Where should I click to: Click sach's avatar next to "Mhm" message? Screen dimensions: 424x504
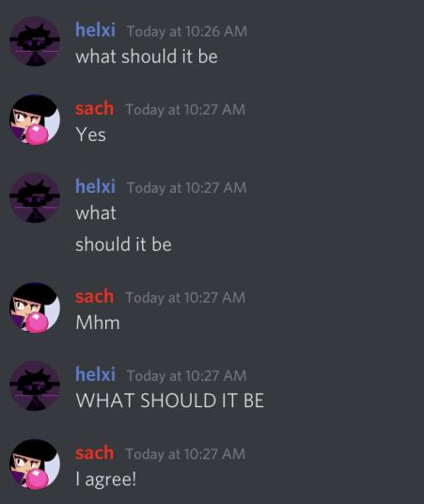pyautogui.click(x=35, y=307)
